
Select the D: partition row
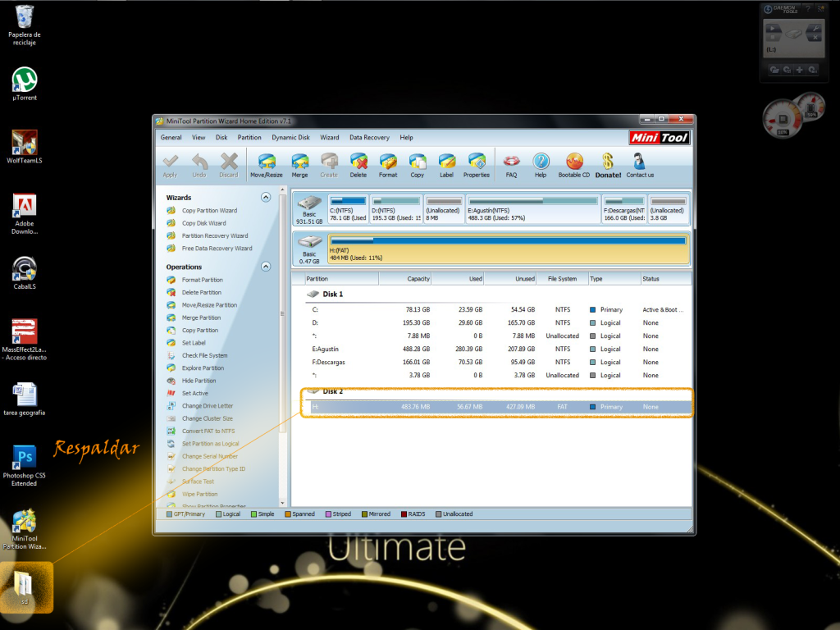pyautogui.click(x=496, y=323)
